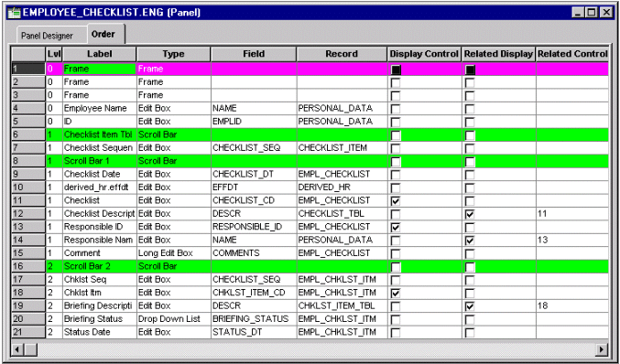Image resolution: width=620 pixels, height=364 pixels.
Task: Click the derived_hr.effdt label cell
Action: point(100,187)
